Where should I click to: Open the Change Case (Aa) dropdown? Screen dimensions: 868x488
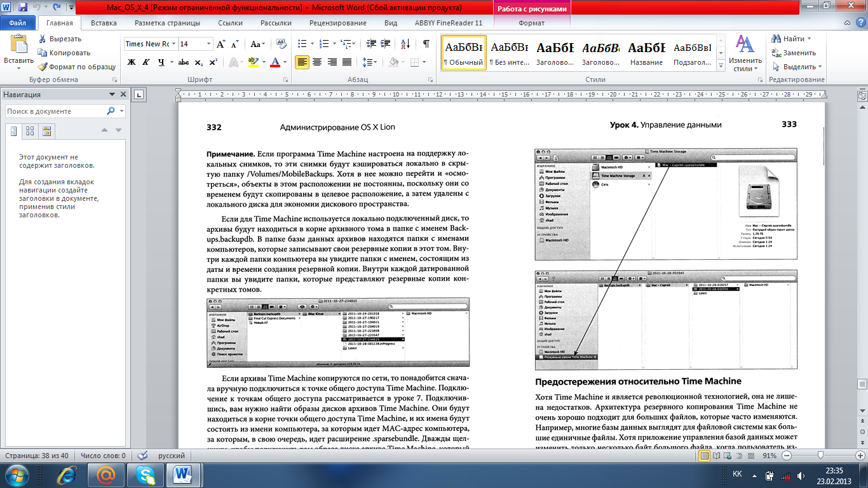258,44
